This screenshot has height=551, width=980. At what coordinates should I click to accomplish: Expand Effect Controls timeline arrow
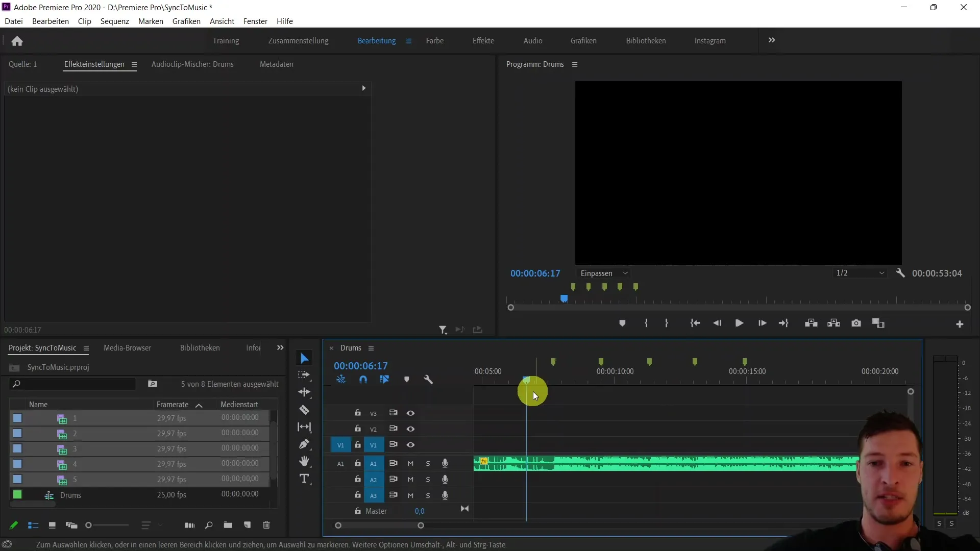pos(364,88)
